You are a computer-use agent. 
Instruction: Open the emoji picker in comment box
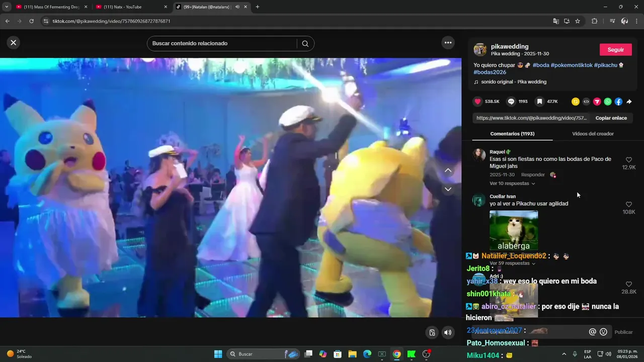coord(603,332)
